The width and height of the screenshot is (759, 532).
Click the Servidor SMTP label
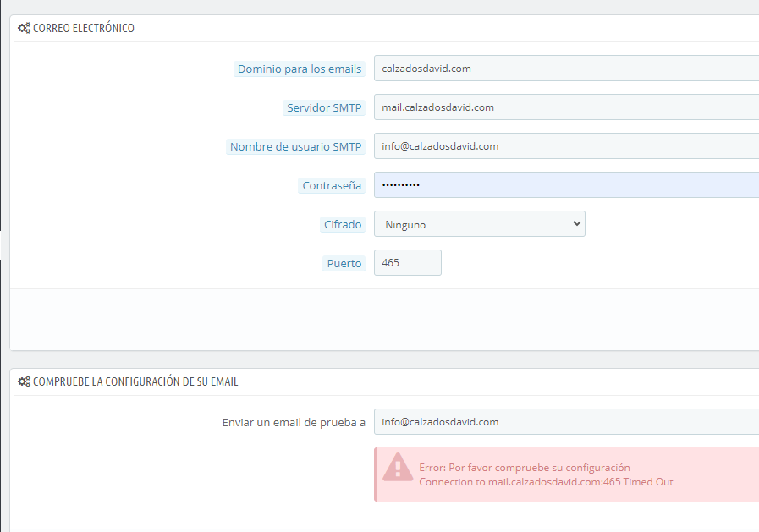[x=324, y=107]
